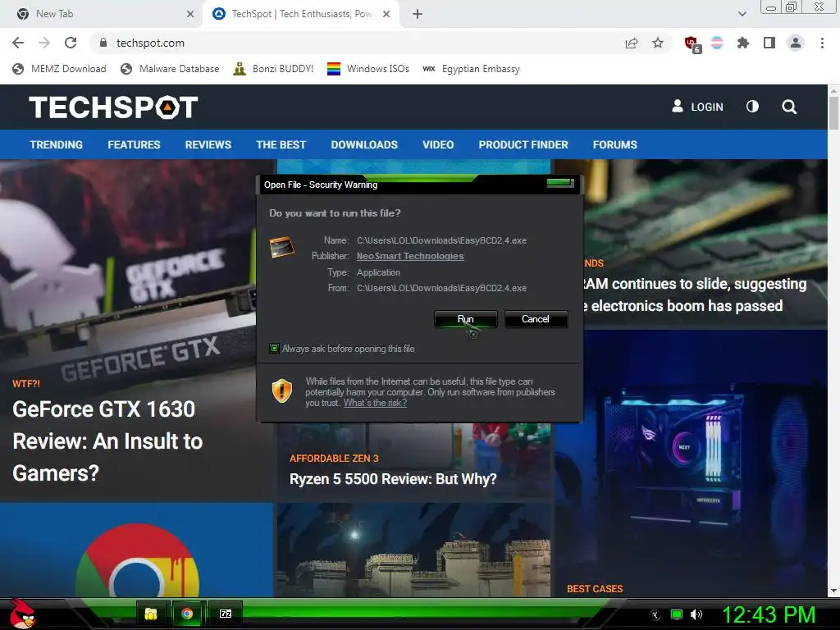Open THE BEST menu

[281, 144]
